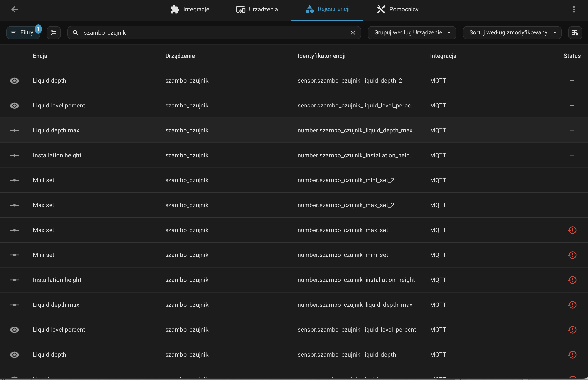Image resolution: width=588 pixels, height=380 pixels.
Task: Click eye icon for sensor.szambo_czujnik_liquid_level_percent
Action: pos(14,330)
